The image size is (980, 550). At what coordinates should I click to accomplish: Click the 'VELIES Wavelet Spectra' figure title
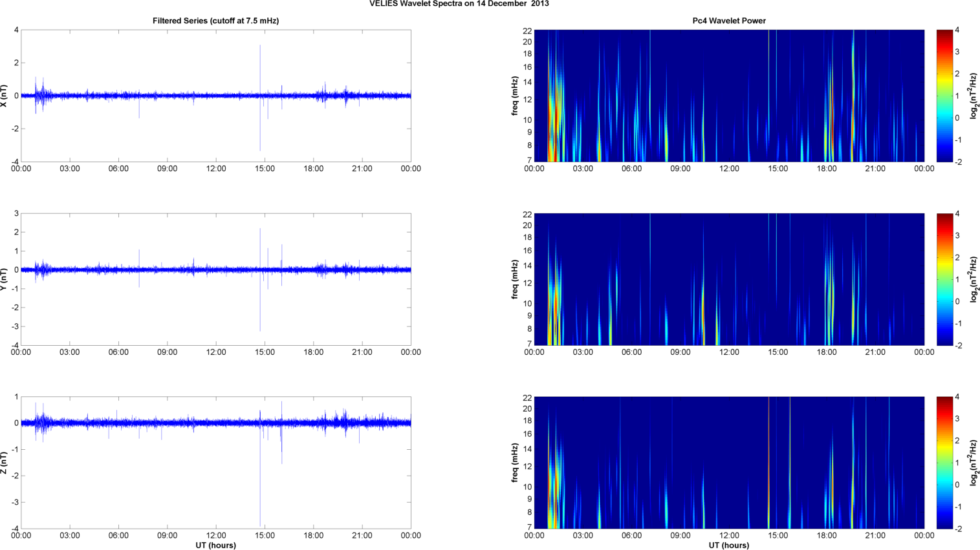coord(459,4)
